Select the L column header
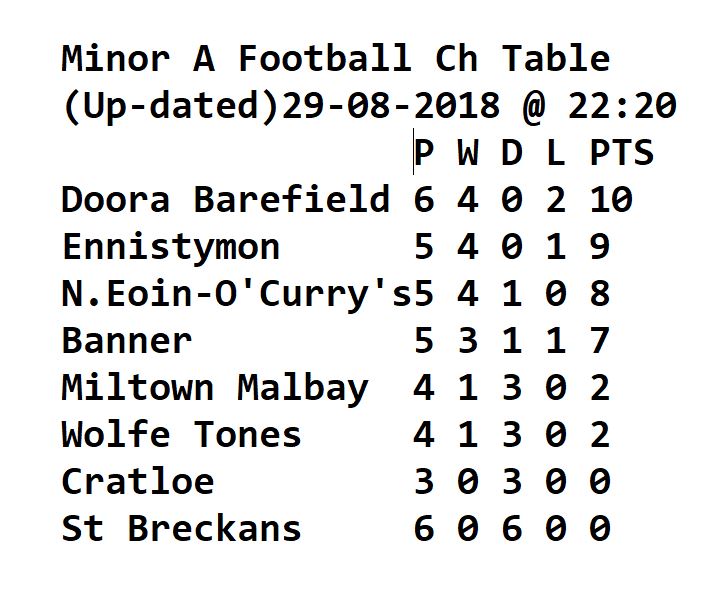Viewport: 712px width, 596px height. pyautogui.click(x=556, y=152)
